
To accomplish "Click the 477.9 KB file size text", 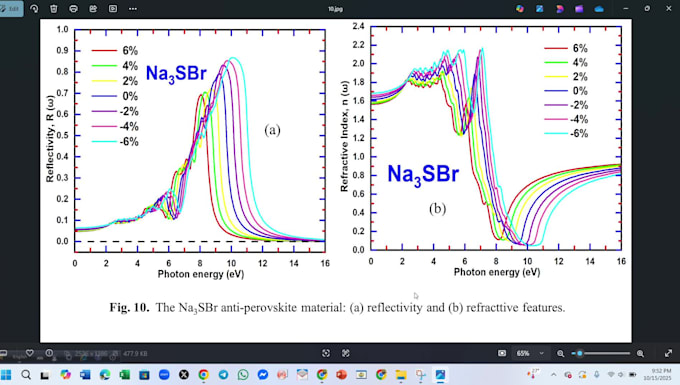I will tap(135, 354).
